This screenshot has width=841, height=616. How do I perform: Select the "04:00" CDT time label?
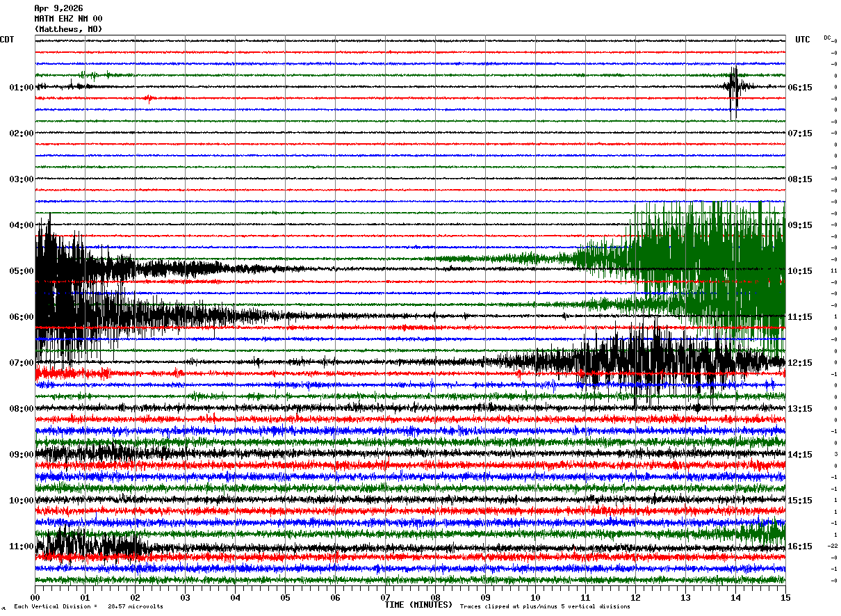point(22,225)
